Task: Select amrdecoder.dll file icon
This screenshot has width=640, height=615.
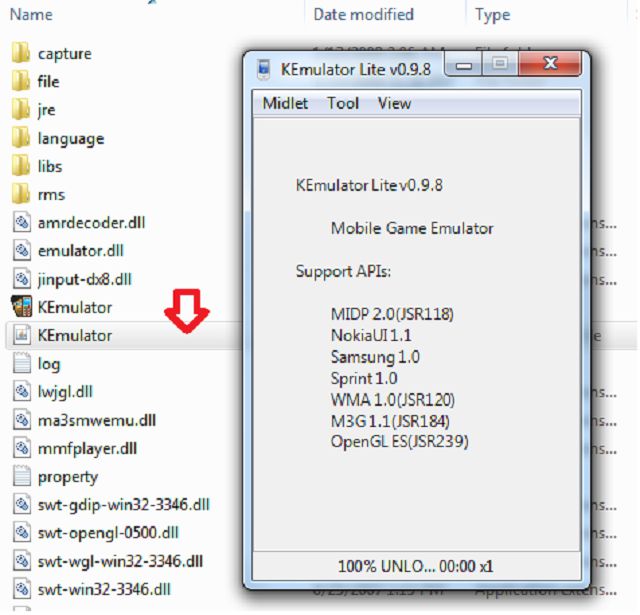Action: click(x=22, y=222)
